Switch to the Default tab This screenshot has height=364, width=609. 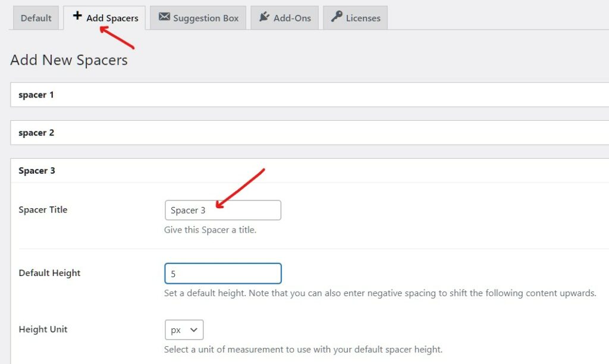point(35,17)
